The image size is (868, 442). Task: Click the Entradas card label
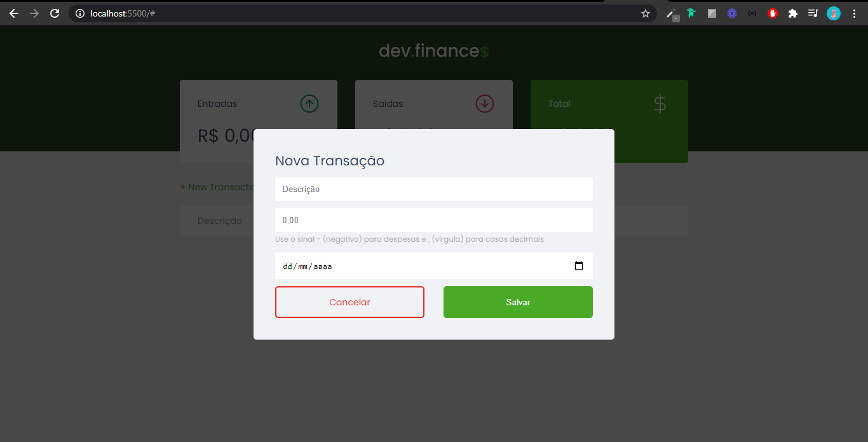217,104
